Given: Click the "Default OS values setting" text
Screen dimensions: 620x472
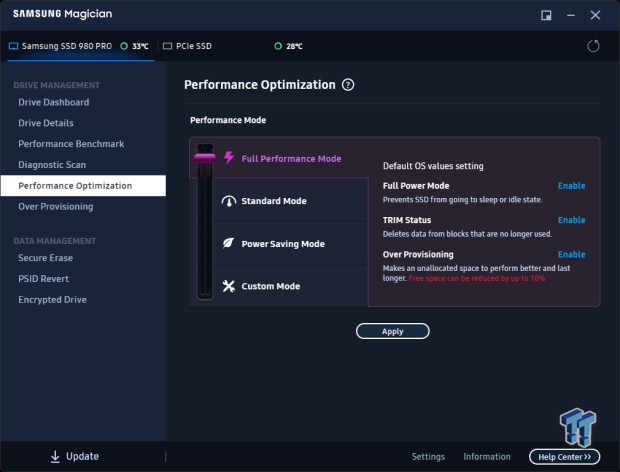Looking at the screenshot, I should coord(433,166).
